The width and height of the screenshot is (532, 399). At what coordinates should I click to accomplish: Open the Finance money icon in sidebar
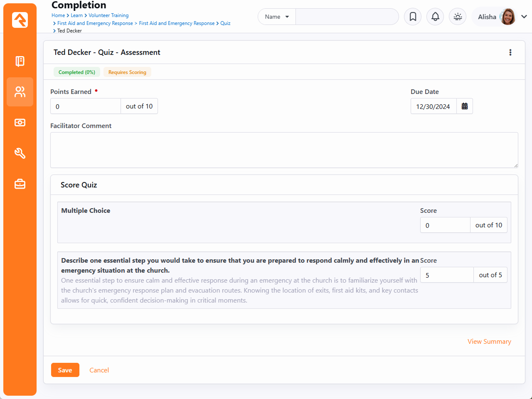pyautogui.click(x=20, y=123)
